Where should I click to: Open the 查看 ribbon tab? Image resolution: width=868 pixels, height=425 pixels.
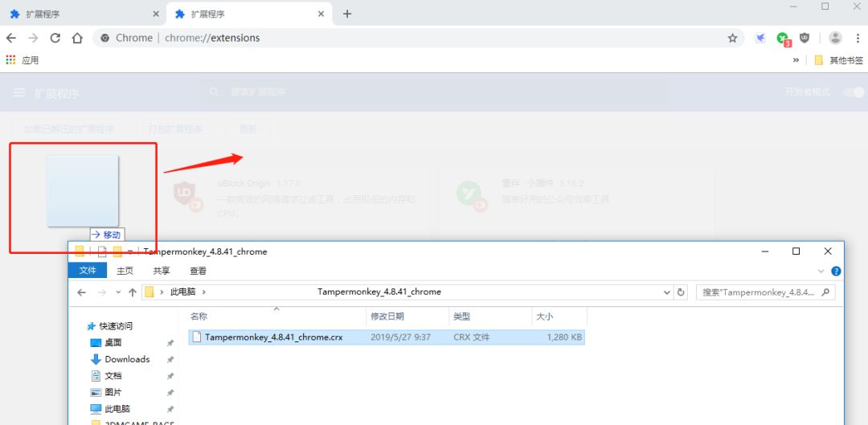pos(199,271)
